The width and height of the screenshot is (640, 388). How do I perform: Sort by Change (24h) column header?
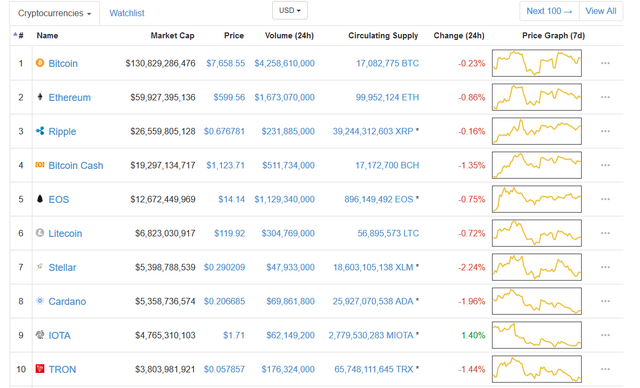pyautogui.click(x=459, y=35)
